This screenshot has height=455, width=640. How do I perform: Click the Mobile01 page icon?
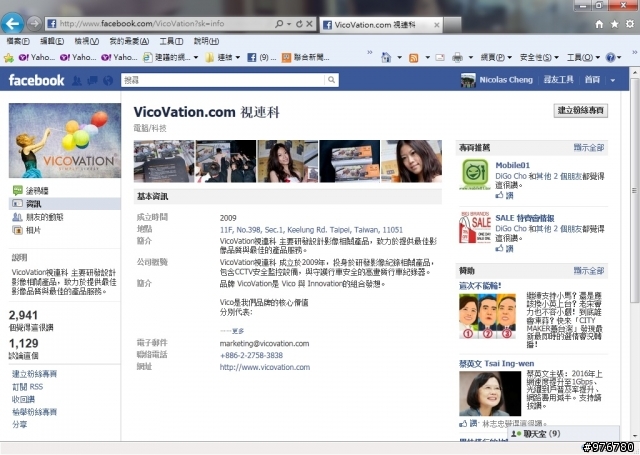point(475,174)
